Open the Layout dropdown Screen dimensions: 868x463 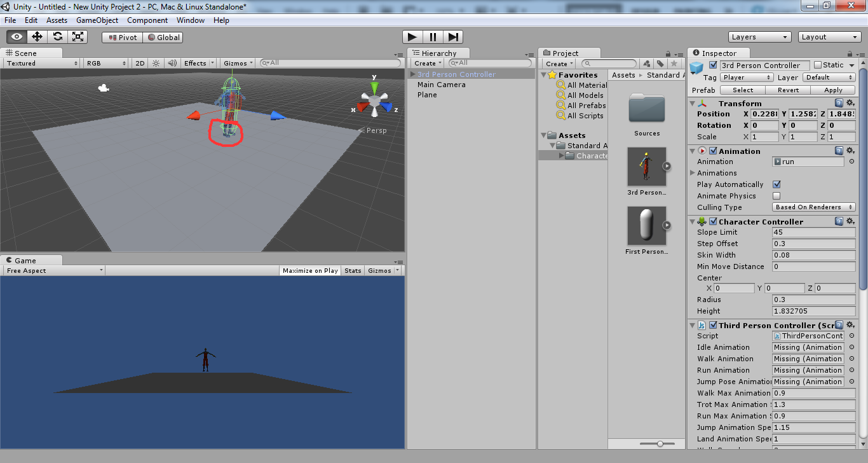point(830,37)
